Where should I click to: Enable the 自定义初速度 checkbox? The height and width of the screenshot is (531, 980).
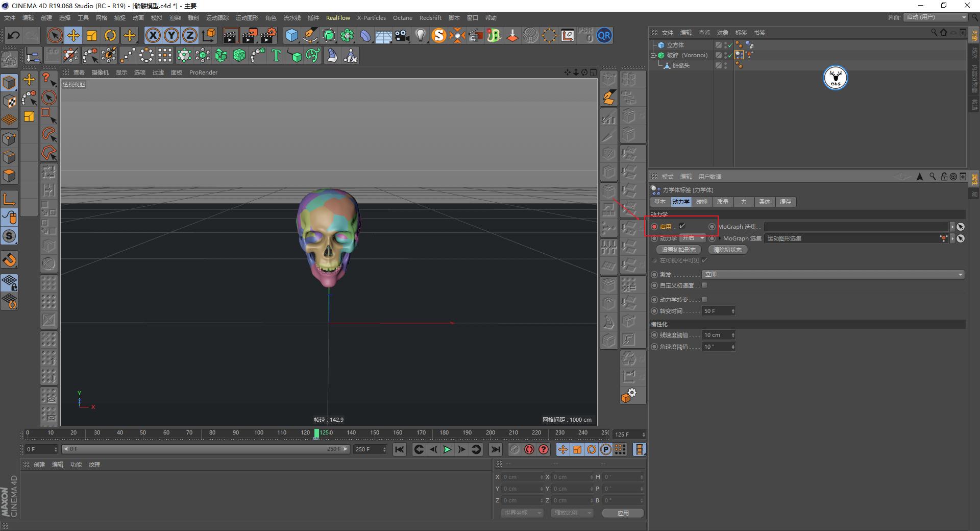[704, 285]
